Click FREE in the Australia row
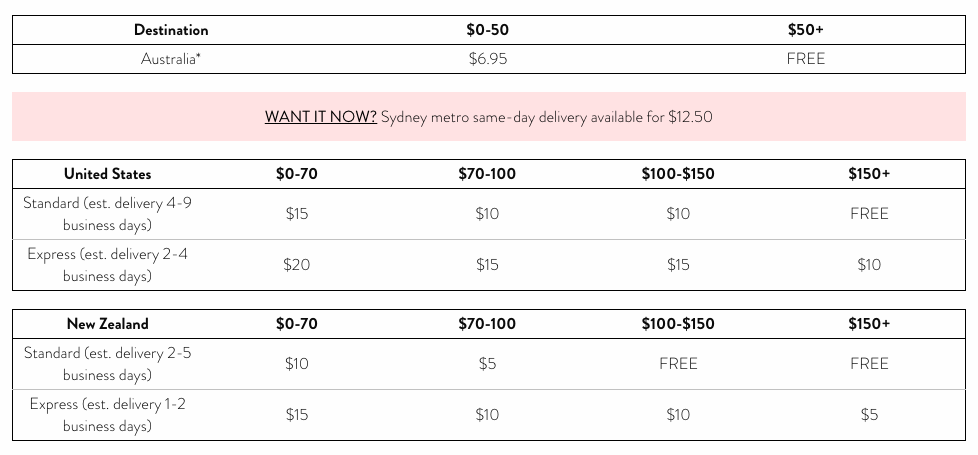This screenshot has height=455, width=978. (805, 59)
